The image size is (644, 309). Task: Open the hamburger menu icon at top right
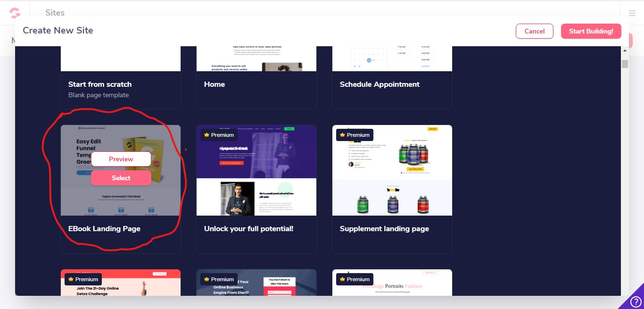(x=632, y=13)
